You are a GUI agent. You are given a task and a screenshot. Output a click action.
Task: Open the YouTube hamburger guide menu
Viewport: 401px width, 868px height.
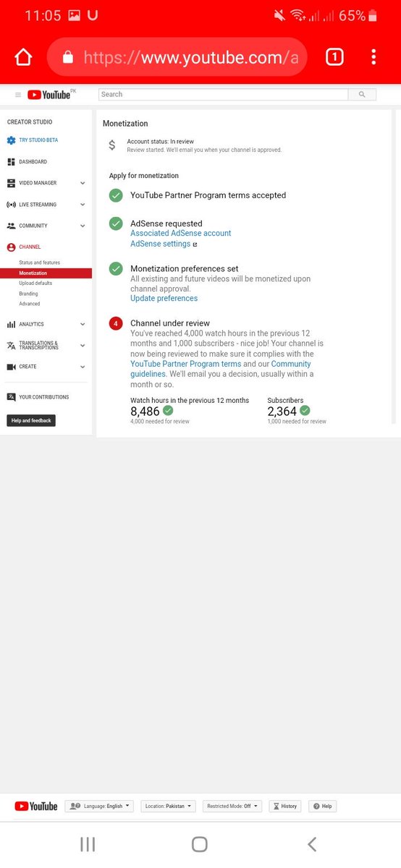click(x=18, y=95)
